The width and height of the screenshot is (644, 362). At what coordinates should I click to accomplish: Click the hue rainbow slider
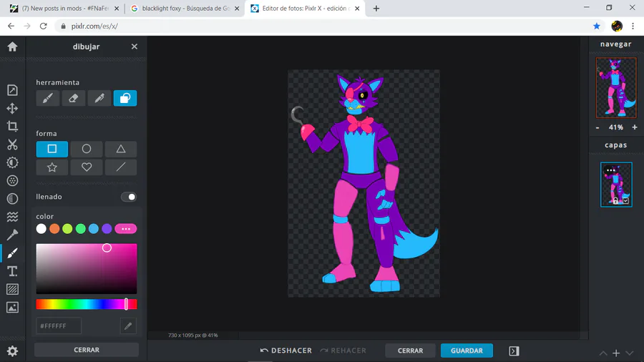87,304
